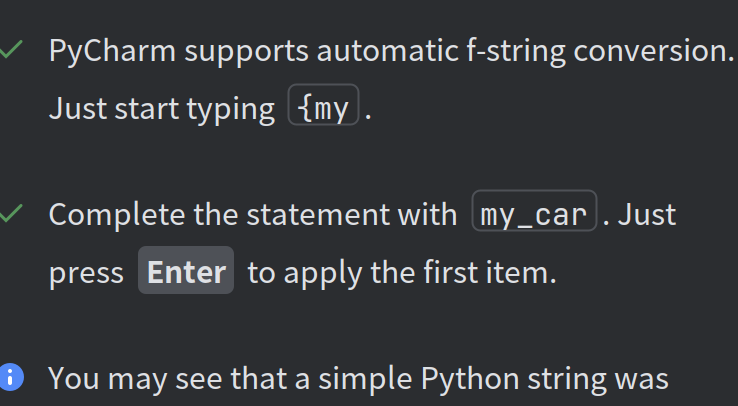Viewport: 738px width, 406px height.
Task: Click the text PyCharm supports automatic f-string conversion
Action: pos(392,51)
